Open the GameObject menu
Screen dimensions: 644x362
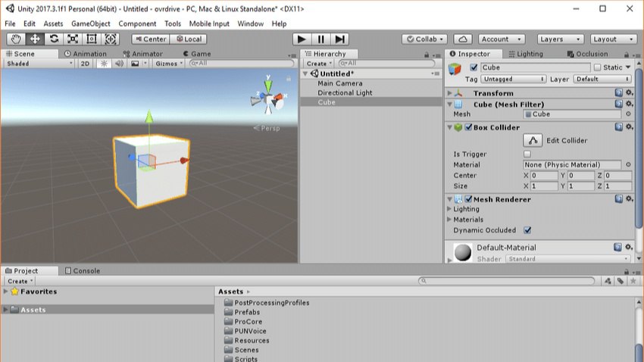click(x=90, y=23)
